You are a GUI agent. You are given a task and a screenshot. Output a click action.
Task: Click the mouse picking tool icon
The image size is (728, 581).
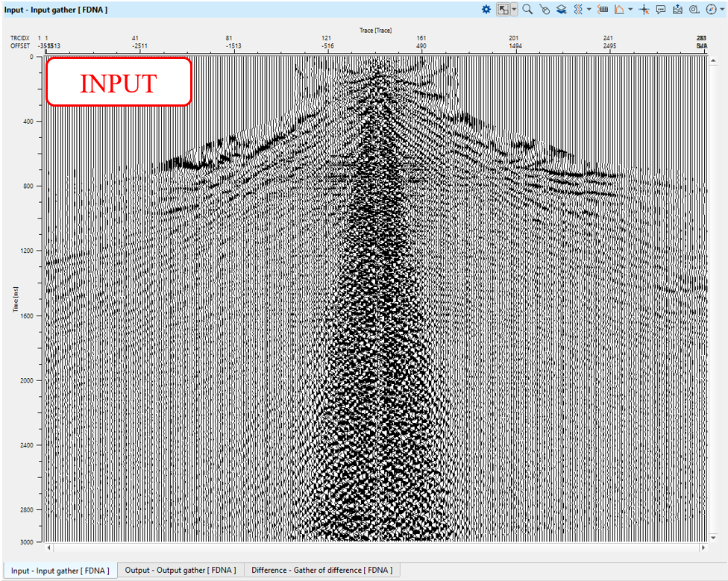coord(545,10)
